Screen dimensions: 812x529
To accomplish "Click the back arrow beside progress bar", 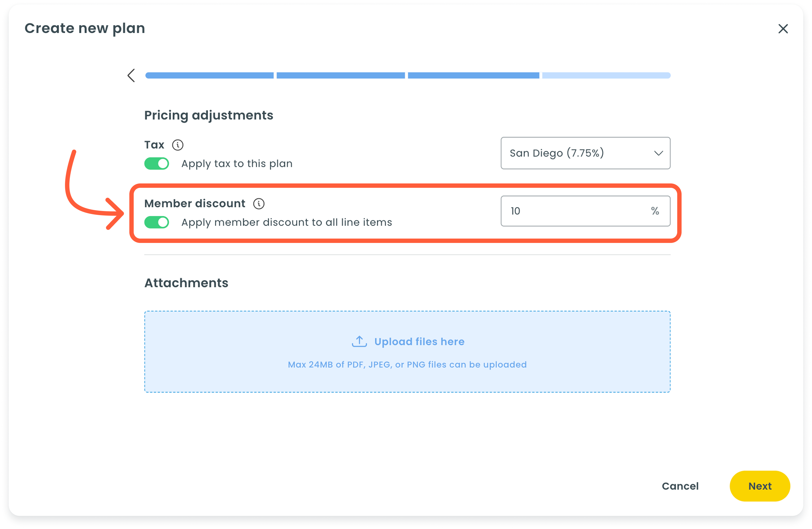I will 131,75.
